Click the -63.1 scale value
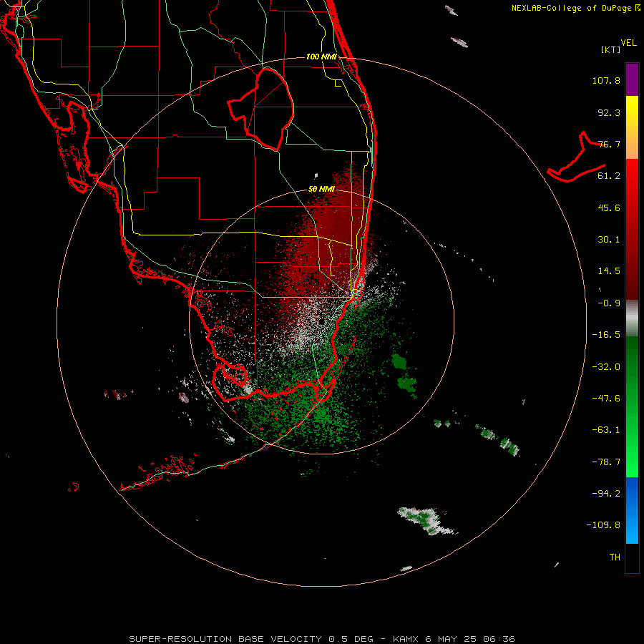The width and height of the screenshot is (644, 644). [x=606, y=430]
